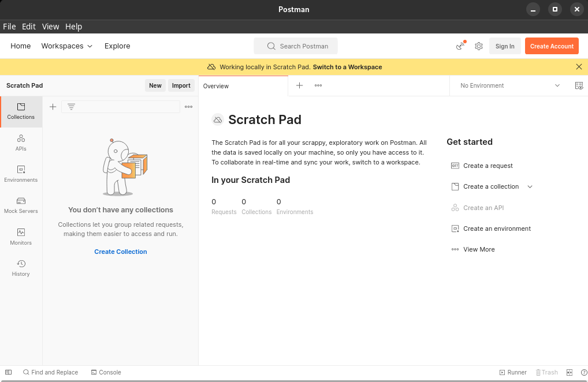Open the environment quick look eye icon
The image size is (588, 382).
(x=579, y=86)
